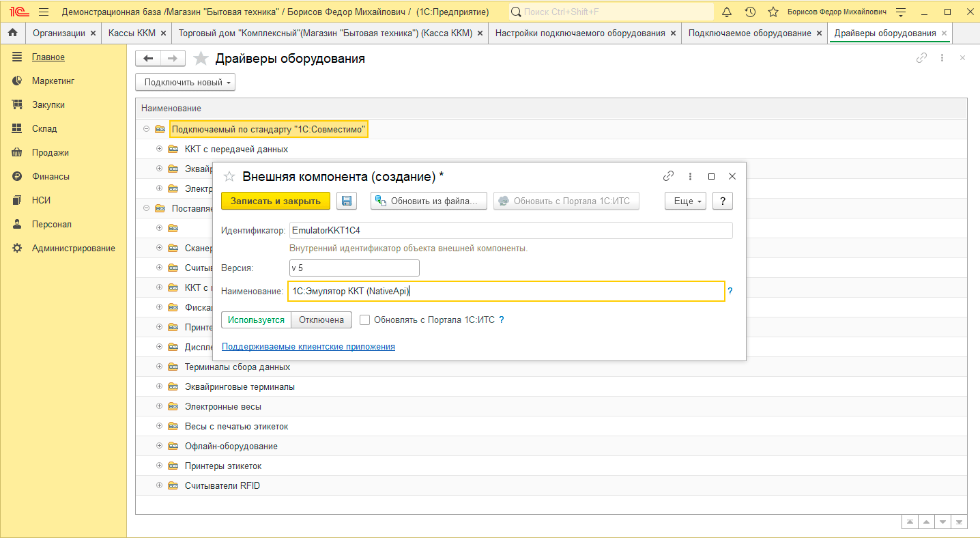The image size is (980, 538).
Task: Open 'Администрирование' section in sidebar
Action: pyautogui.click(x=73, y=249)
